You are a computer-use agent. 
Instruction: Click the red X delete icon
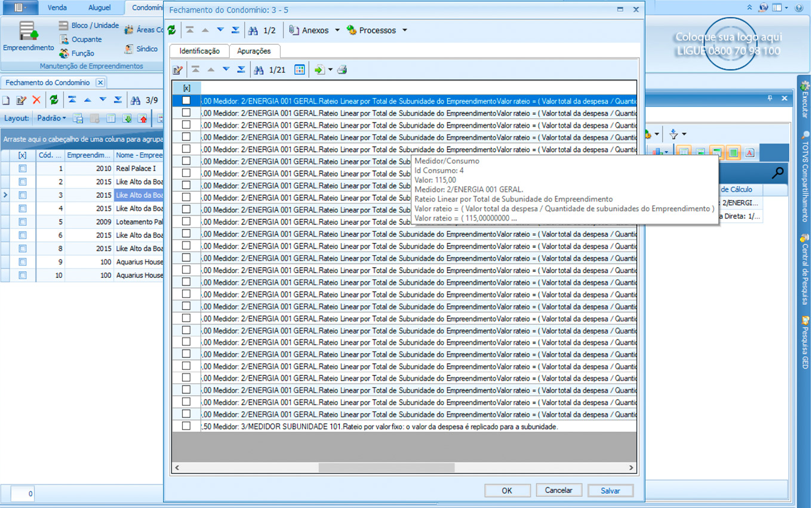(36, 100)
